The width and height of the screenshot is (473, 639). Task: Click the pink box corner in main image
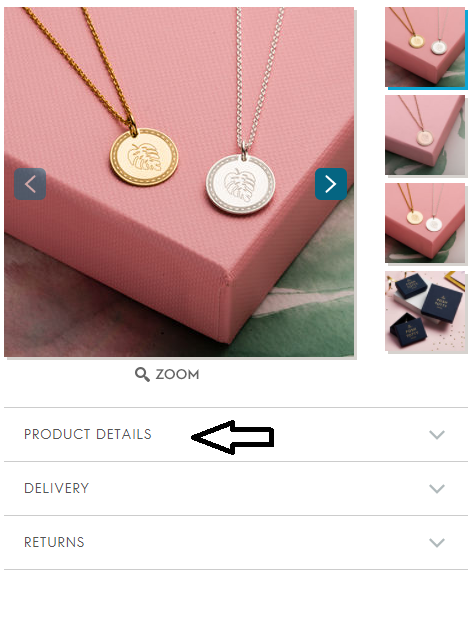pyautogui.click(x=224, y=281)
